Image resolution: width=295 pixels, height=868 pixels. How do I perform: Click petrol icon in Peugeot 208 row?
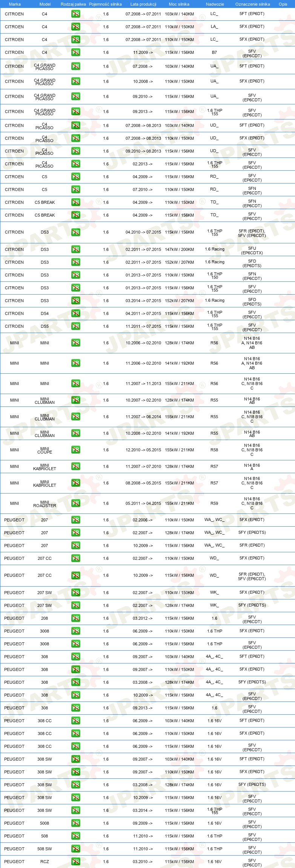click(75, 618)
